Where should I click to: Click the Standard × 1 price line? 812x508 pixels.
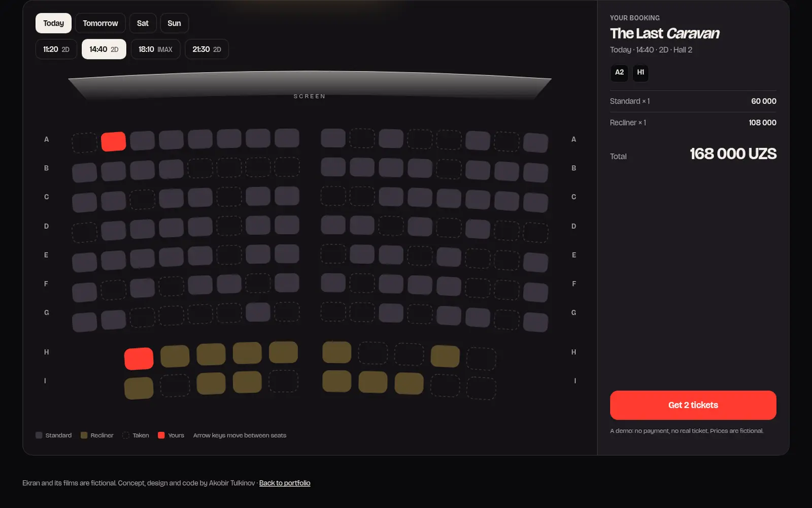point(693,101)
